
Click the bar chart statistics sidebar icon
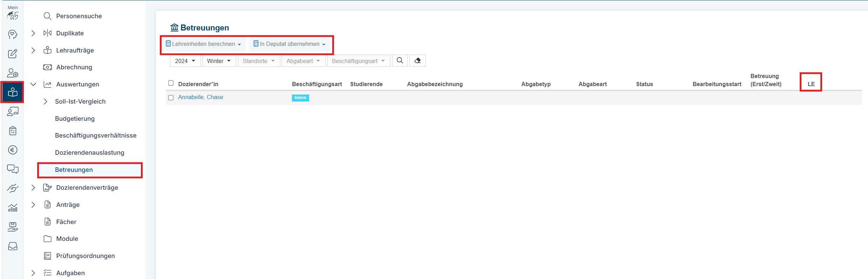click(x=13, y=208)
